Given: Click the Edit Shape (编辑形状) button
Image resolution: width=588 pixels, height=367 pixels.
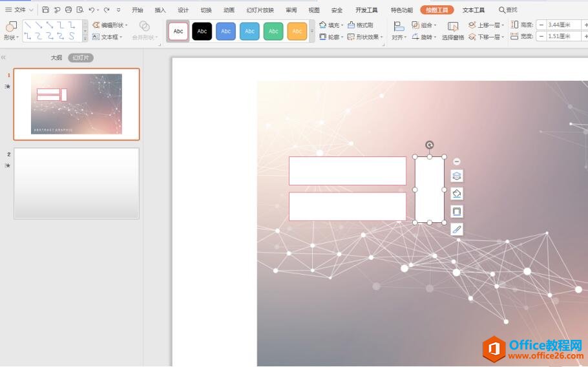Looking at the screenshot, I should coord(110,25).
